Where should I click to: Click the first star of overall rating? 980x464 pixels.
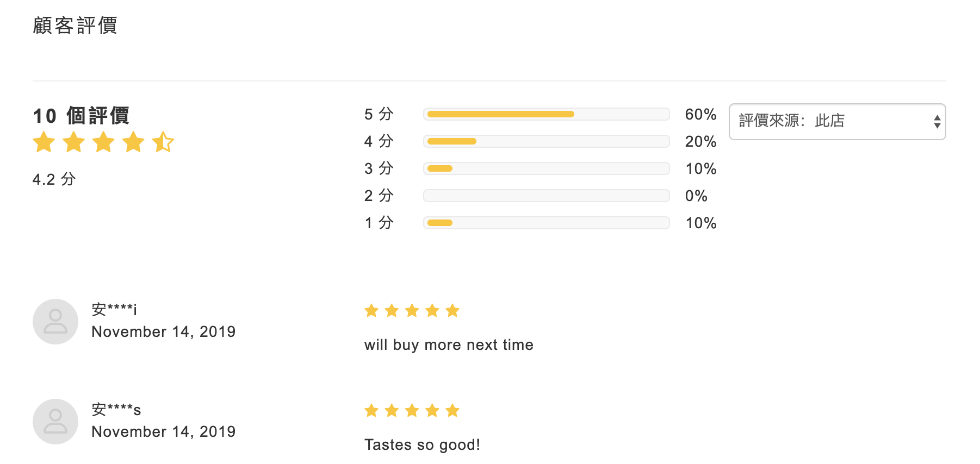[44, 142]
